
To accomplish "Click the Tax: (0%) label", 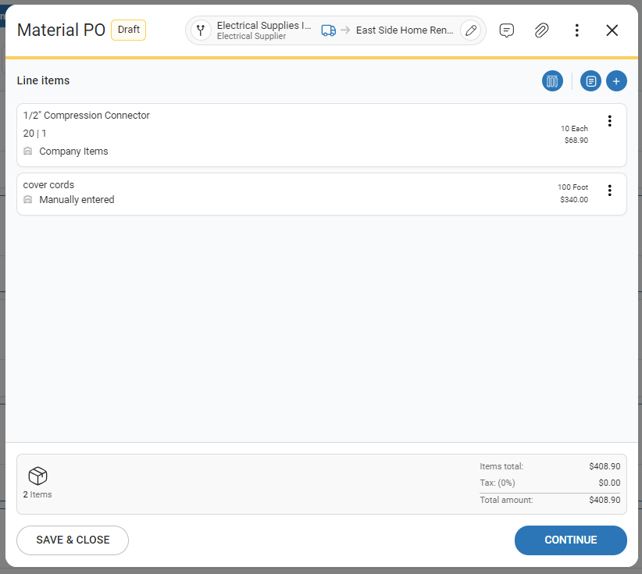I will [x=497, y=483].
